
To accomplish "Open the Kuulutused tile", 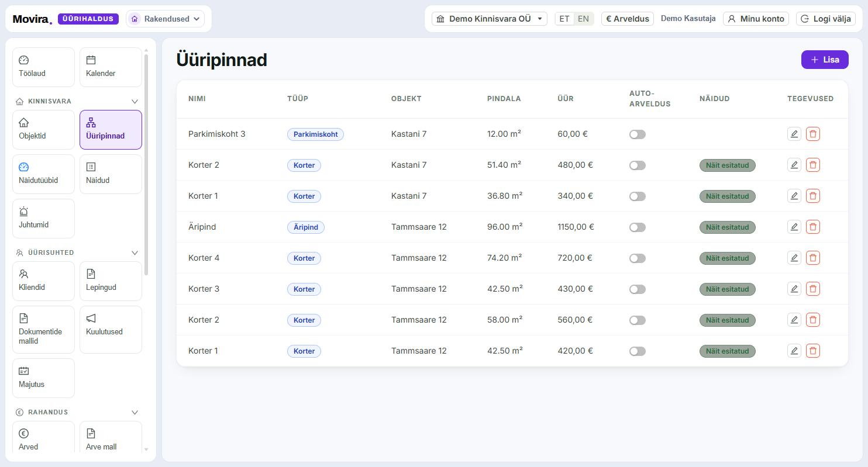I will click(111, 330).
